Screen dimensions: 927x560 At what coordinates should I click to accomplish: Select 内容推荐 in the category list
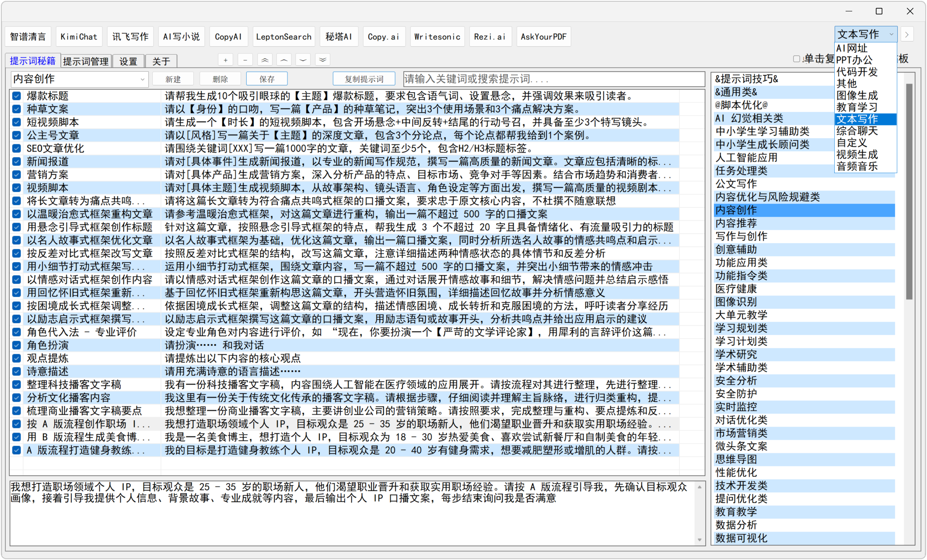[x=805, y=223]
